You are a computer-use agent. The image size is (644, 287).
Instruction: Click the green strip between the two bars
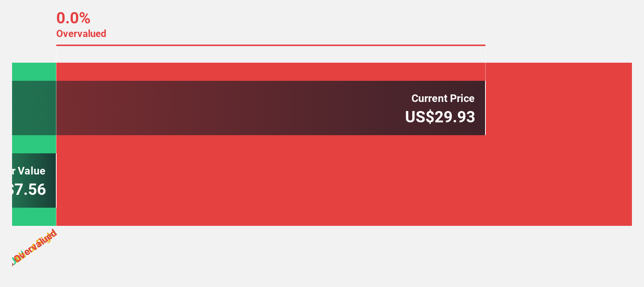pos(34,144)
